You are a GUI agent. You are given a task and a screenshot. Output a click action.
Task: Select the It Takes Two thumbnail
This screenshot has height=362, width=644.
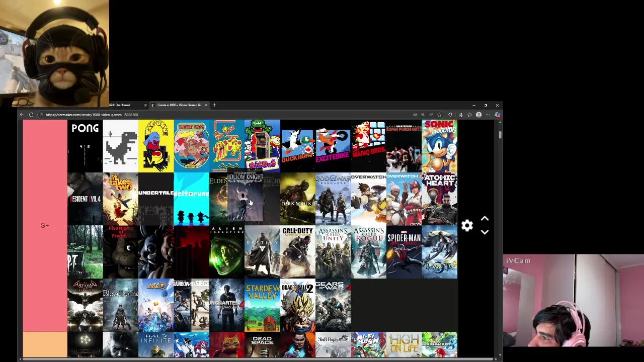click(x=120, y=199)
